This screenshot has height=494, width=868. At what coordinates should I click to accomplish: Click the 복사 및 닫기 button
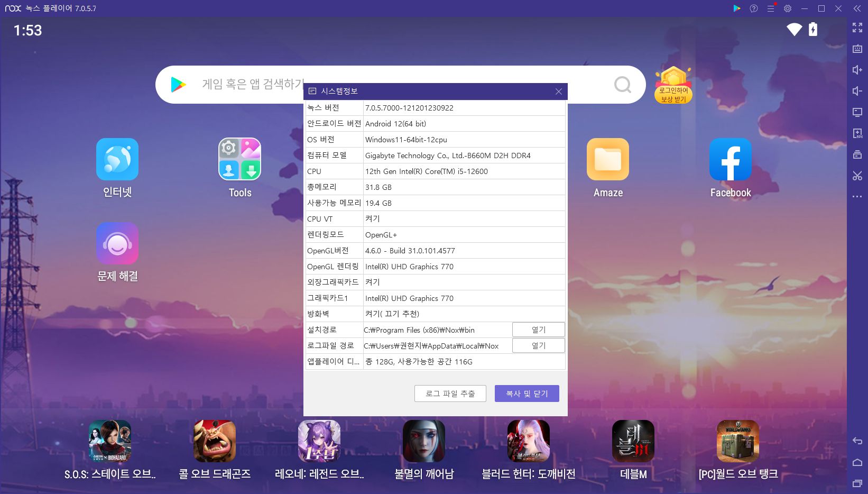(527, 394)
